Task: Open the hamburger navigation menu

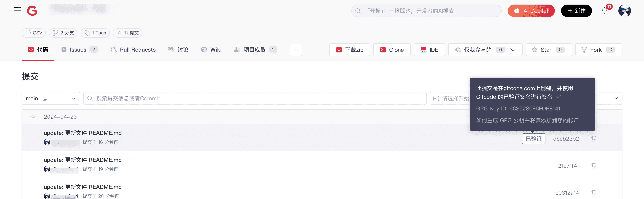Action: [x=17, y=11]
